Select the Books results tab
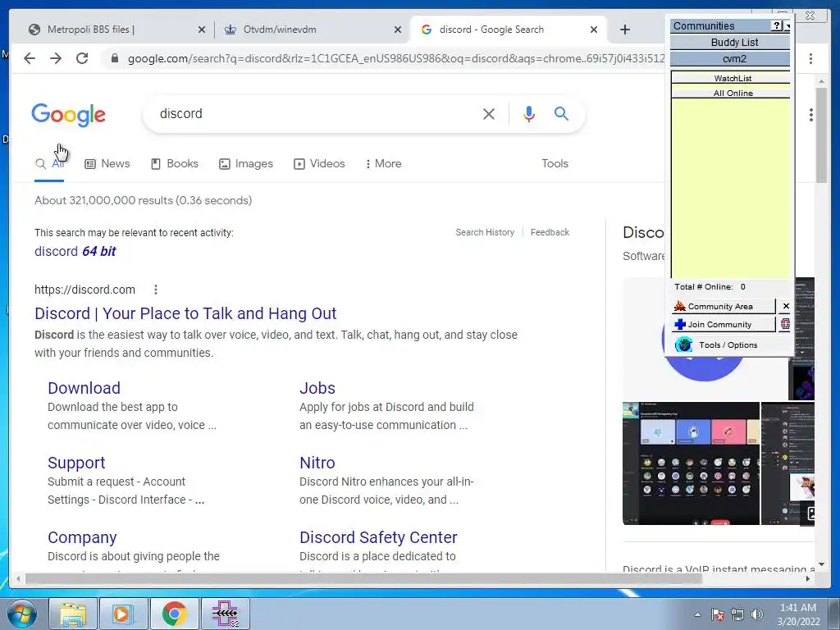Image resolution: width=840 pixels, height=630 pixels. pyautogui.click(x=175, y=164)
